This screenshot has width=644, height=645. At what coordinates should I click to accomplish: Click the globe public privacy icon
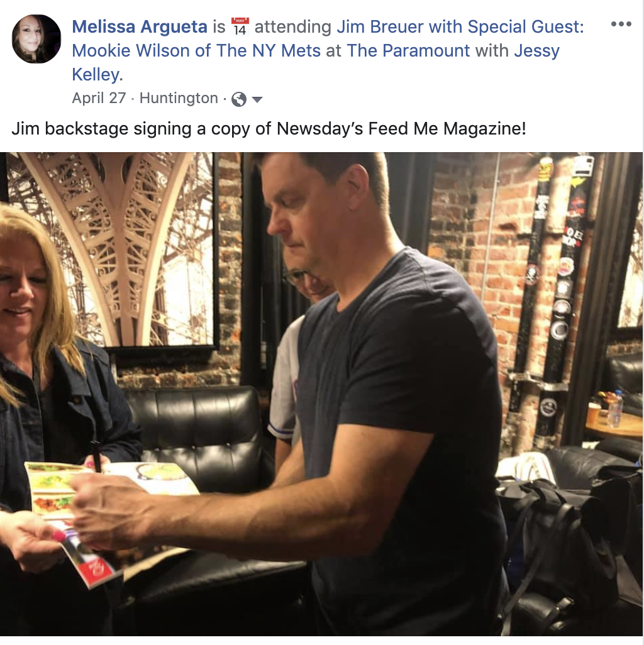[x=239, y=99]
